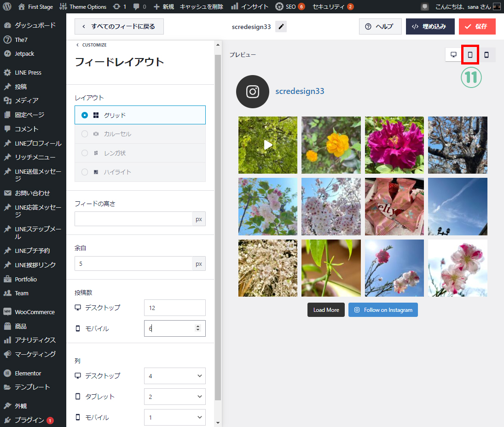504x427 pixels.
Task: Click the 保存 save button
Action: (x=477, y=27)
